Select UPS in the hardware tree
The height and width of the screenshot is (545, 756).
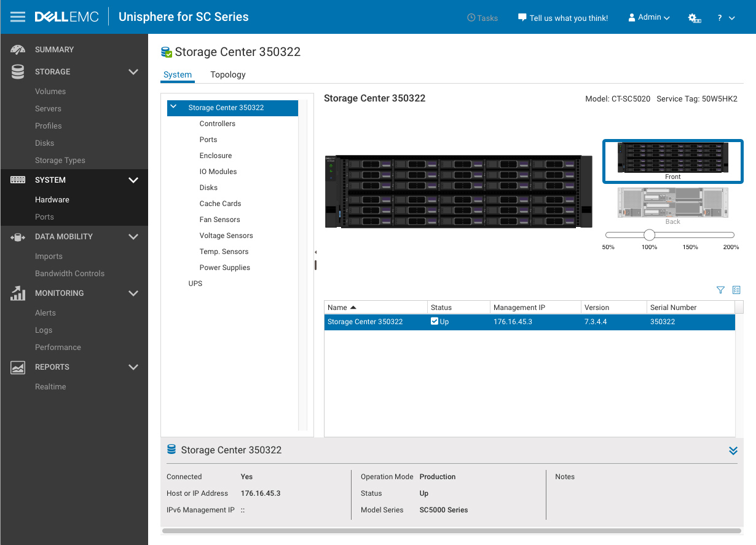coord(195,284)
